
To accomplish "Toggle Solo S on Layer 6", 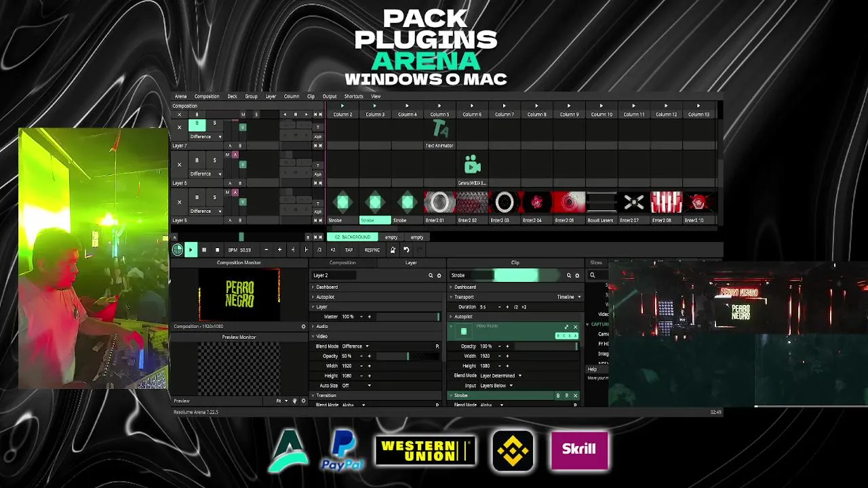I will (214, 160).
